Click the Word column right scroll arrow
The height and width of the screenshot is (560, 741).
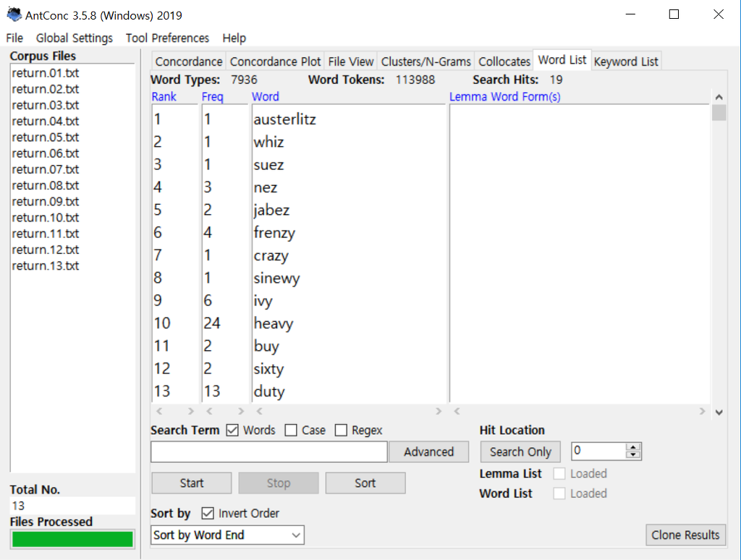pos(439,411)
